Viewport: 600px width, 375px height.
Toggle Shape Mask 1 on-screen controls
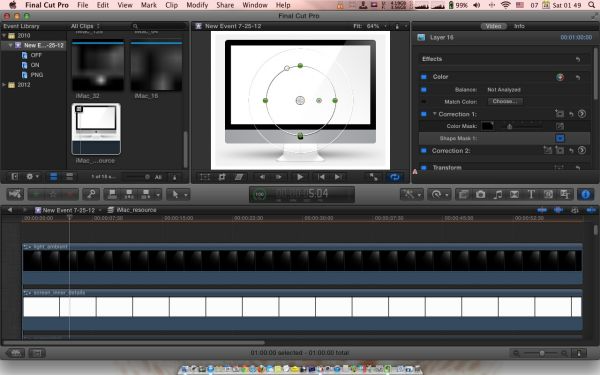559,138
